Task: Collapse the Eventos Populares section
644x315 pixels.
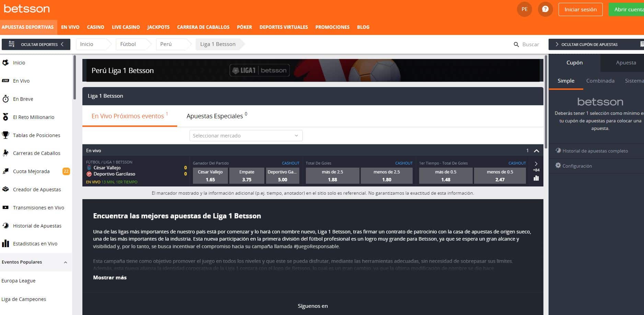Action: point(65,262)
